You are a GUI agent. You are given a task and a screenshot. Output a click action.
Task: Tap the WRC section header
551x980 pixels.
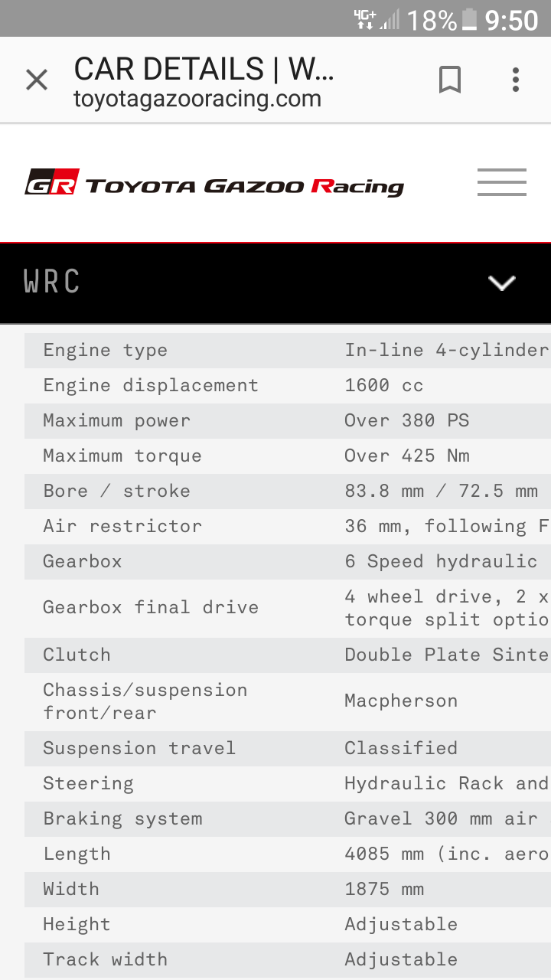pyautogui.click(x=275, y=283)
